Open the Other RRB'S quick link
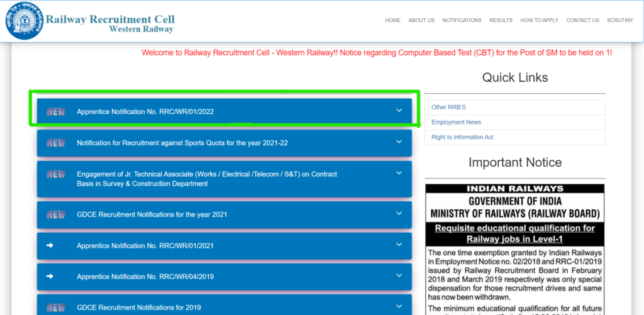The height and width of the screenshot is (315, 644). (x=448, y=107)
